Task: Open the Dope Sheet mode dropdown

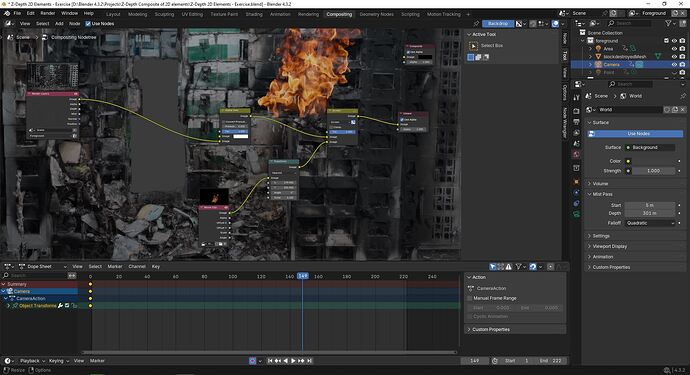Action: (x=43, y=266)
